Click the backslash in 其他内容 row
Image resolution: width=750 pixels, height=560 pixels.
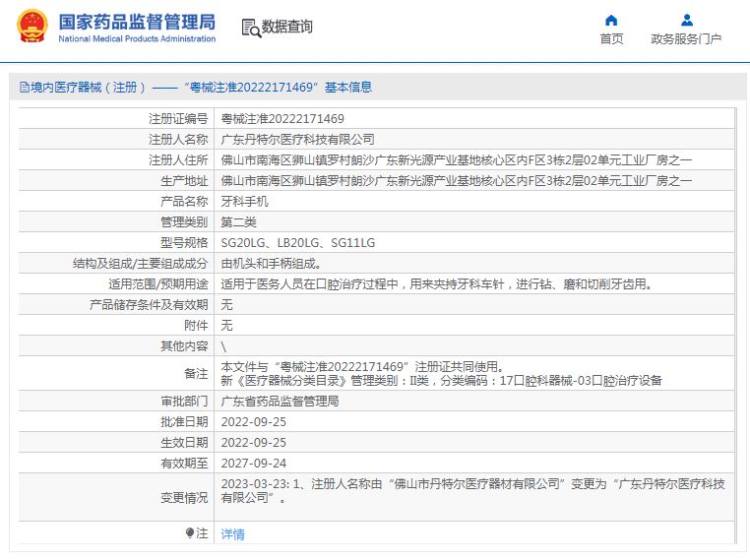click(x=223, y=346)
